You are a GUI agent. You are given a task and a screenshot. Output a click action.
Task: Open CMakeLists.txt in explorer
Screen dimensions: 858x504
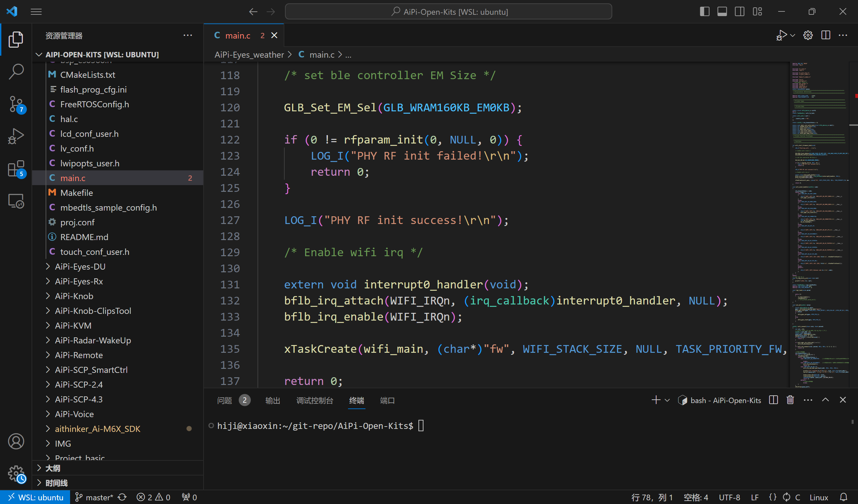pyautogui.click(x=118, y=74)
